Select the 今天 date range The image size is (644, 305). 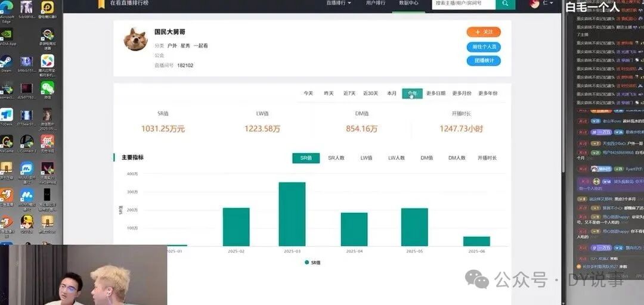coord(308,93)
